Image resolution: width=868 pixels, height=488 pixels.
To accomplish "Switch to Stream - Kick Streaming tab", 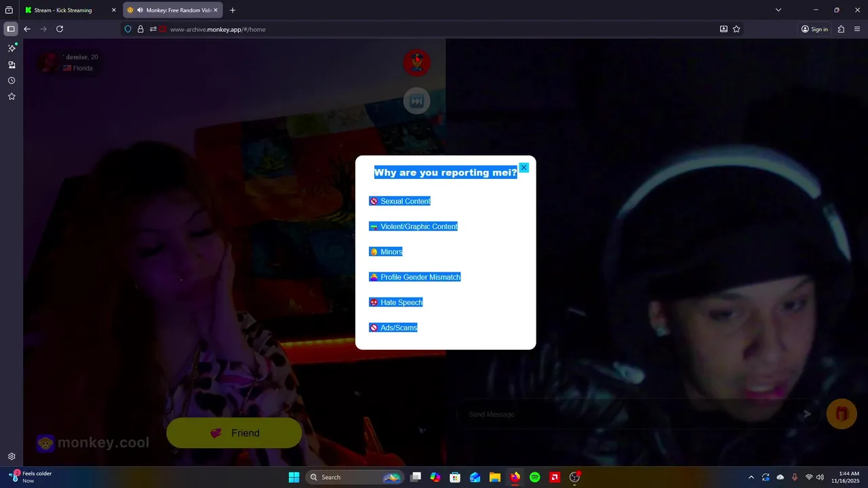I will click(x=71, y=10).
